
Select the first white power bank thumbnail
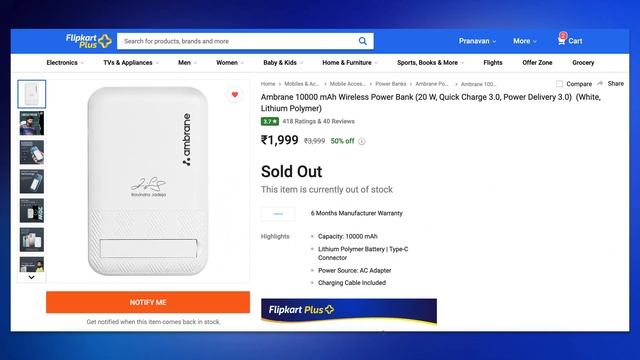click(32, 94)
